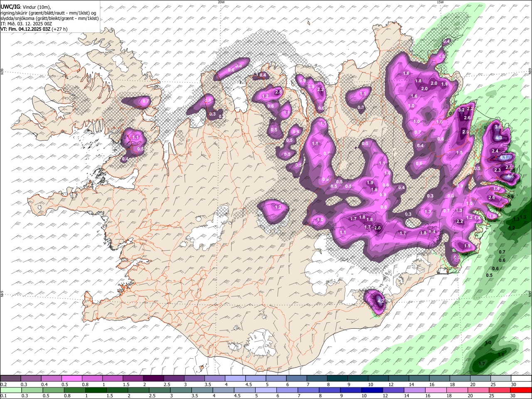Click the 4.3 value near east coast
This screenshot has width=532, height=399.
click(x=499, y=138)
